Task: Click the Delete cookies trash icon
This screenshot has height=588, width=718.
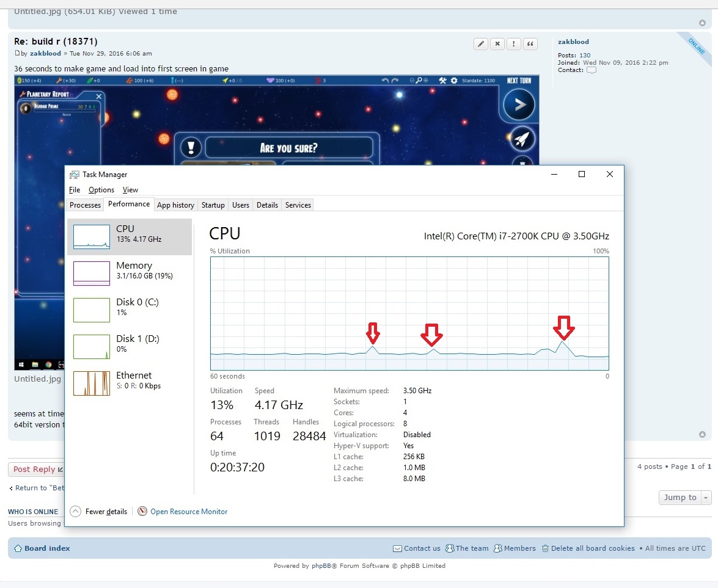Action: coord(545,548)
